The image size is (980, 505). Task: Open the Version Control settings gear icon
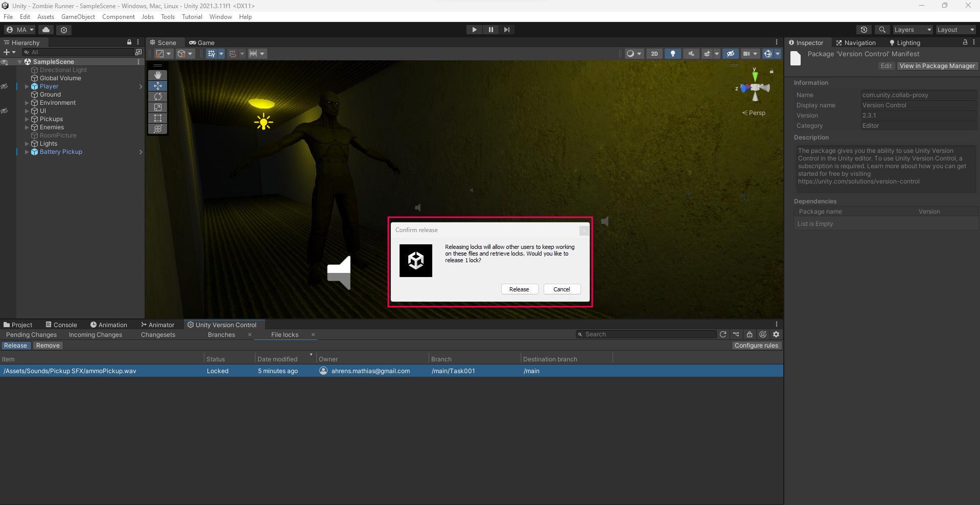tap(776, 334)
